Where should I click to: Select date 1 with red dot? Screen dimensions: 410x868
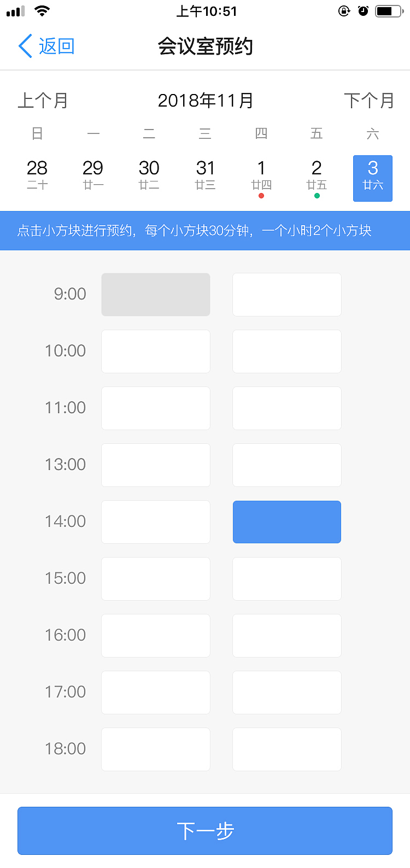pos(261,175)
